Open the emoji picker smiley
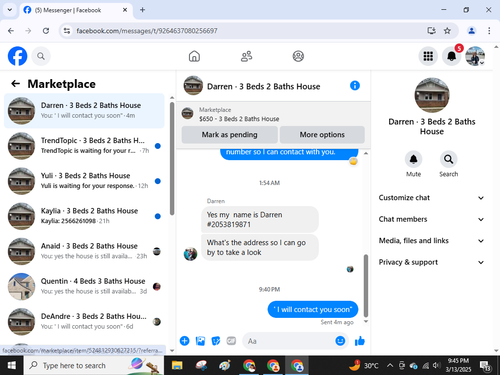 click(x=340, y=341)
